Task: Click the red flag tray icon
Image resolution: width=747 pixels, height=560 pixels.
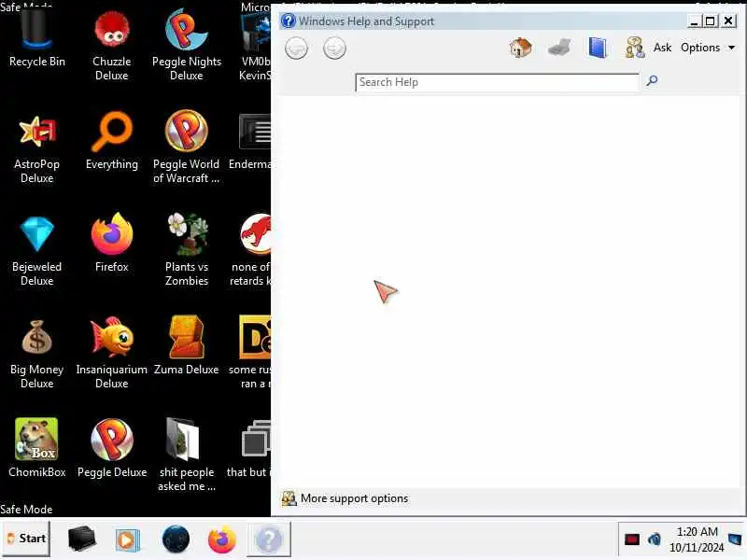Action: [x=632, y=539]
